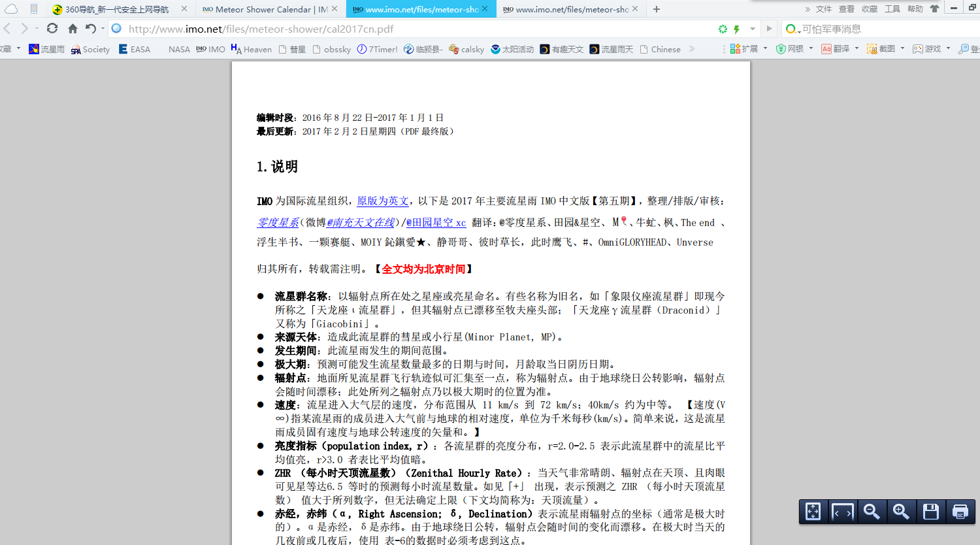Expand the 截图 dropdown arrow
The width and height of the screenshot is (980, 545).
pyautogui.click(x=902, y=48)
